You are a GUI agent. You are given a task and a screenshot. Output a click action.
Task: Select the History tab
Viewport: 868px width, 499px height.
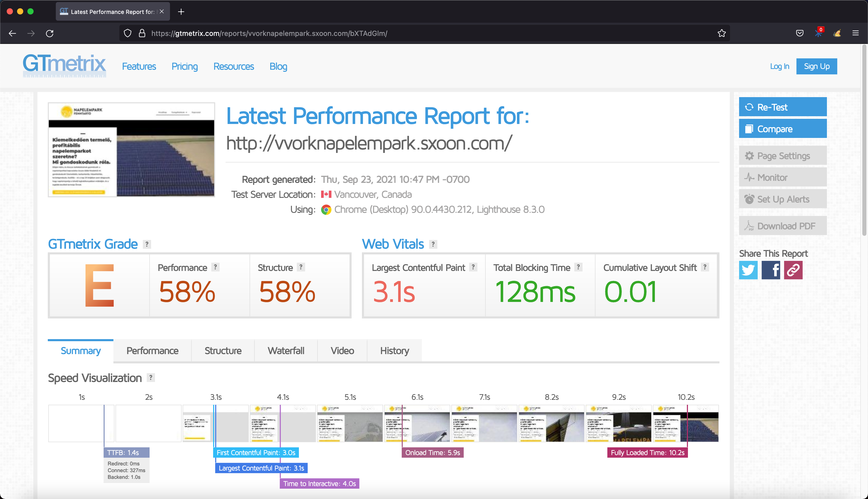point(394,350)
